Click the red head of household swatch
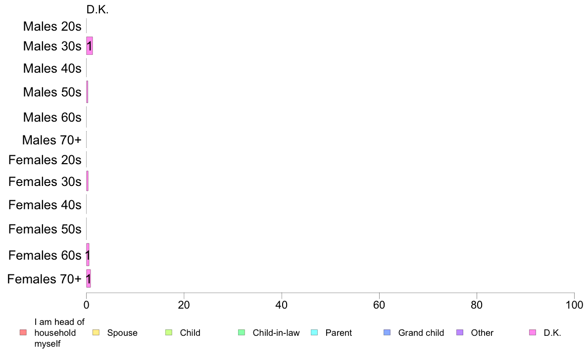 (23, 332)
